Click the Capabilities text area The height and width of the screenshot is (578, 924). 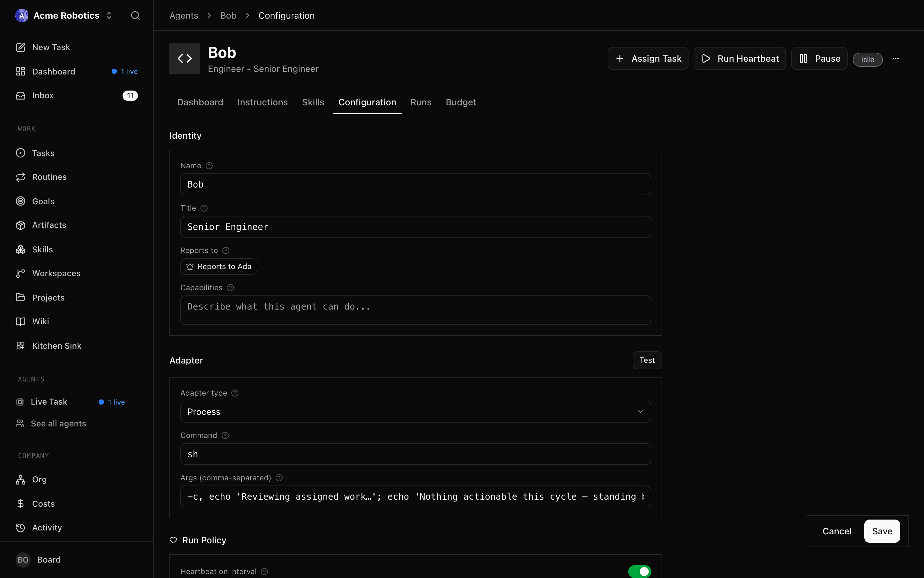coord(415,310)
